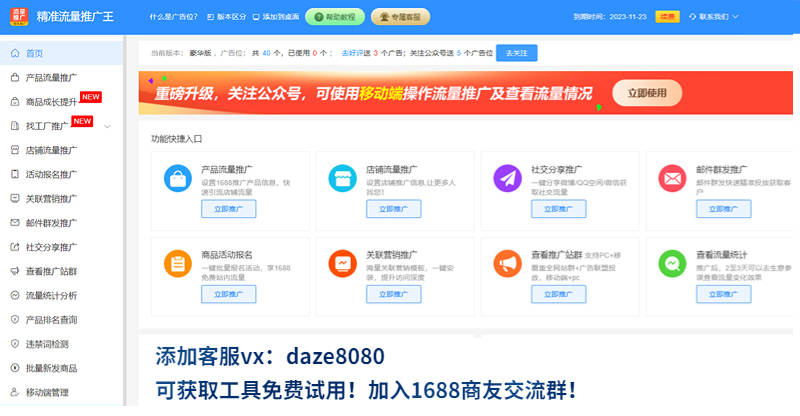The width and height of the screenshot is (800, 416).
Task: Click the red 邮件群发推广 envelope card icon
Action: point(672,179)
